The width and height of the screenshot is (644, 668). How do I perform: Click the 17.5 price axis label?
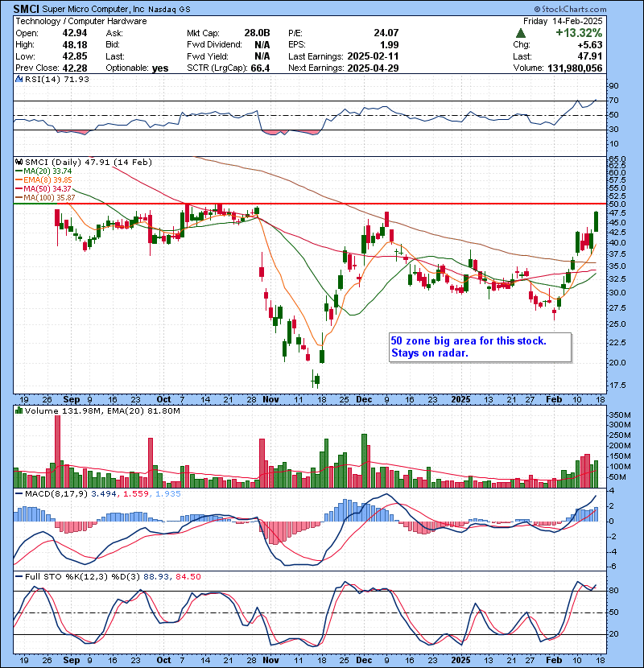pyautogui.click(x=617, y=386)
